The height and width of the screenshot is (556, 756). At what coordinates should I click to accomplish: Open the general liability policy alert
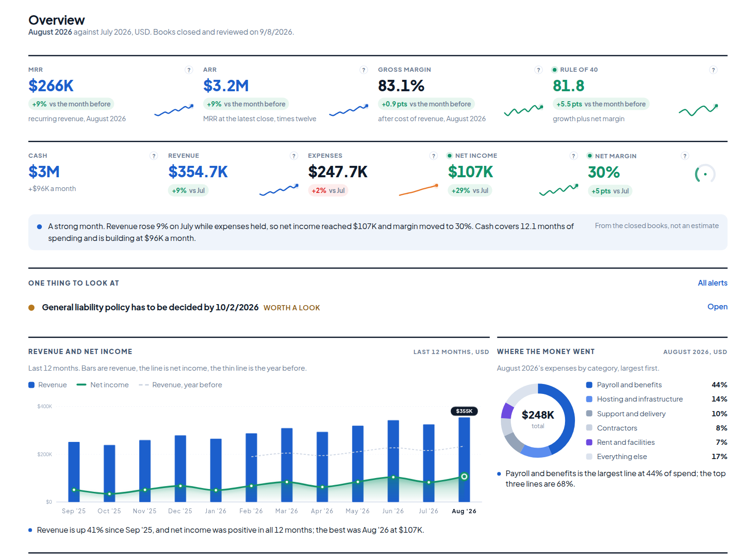coord(718,307)
